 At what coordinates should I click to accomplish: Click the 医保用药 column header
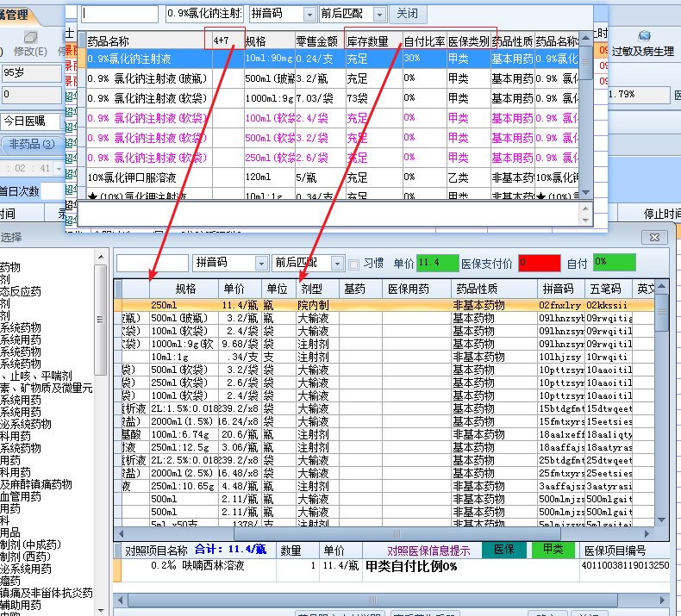[416, 289]
